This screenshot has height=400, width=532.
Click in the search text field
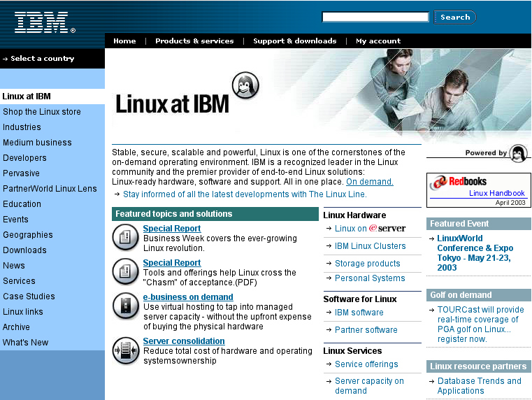375,17
